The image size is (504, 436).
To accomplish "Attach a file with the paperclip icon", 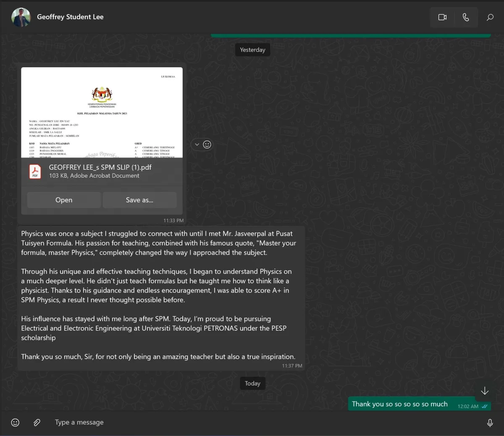I will click(x=37, y=423).
